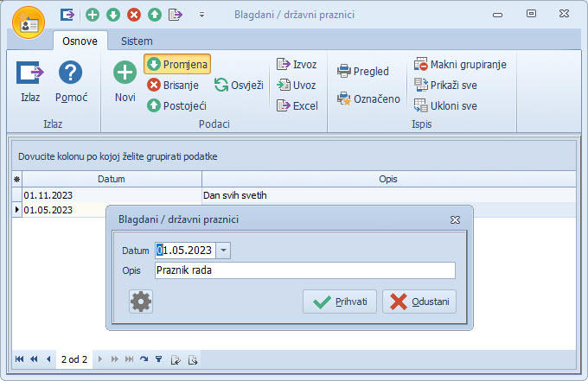Confirm with the Prihvati button
The width and height of the screenshot is (588, 381).
pyautogui.click(x=340, y=302)
